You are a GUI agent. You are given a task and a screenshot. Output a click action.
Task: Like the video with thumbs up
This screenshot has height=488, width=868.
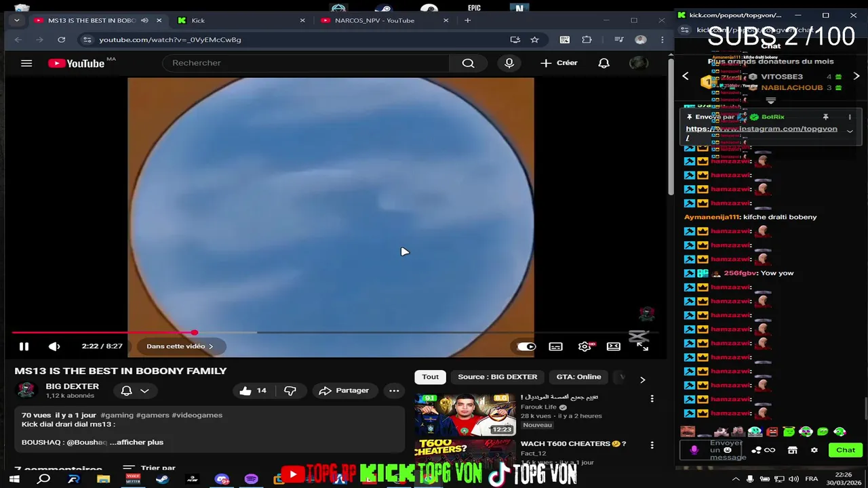pos(252,390)
